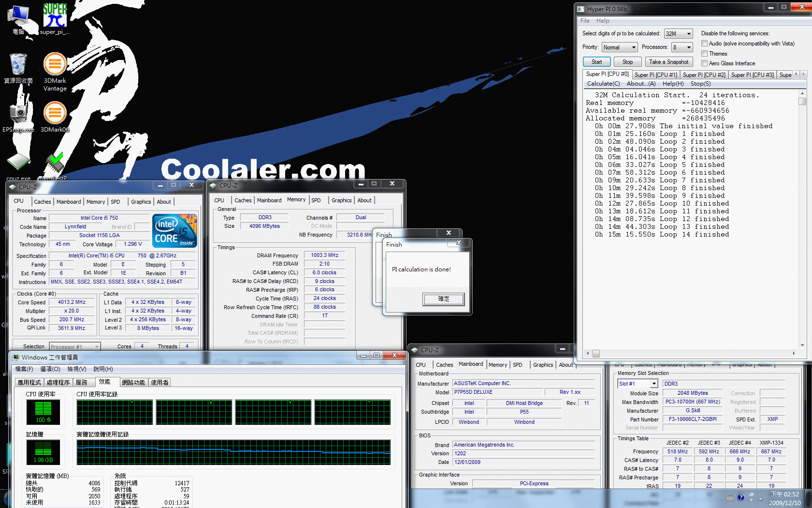This screenshot has height=508, width=812.
Task: Click the CPU usage 100% gauge
Action: (43, 412)
